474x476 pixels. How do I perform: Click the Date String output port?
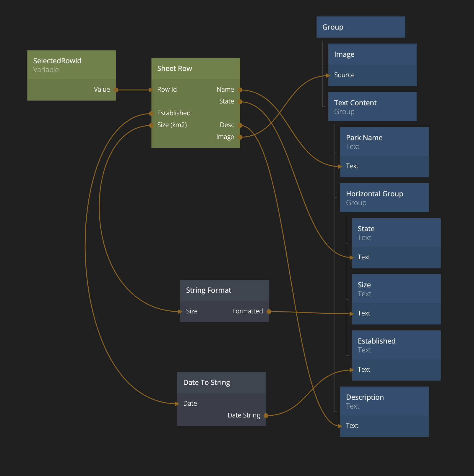click(266, 416)
